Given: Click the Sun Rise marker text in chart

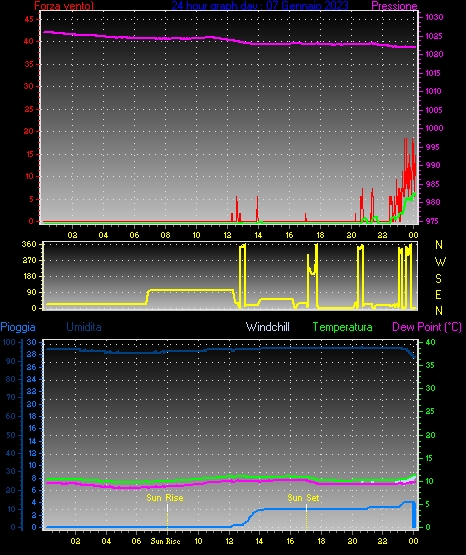Looking at the screenshot, I should click(x=165, y=498).
